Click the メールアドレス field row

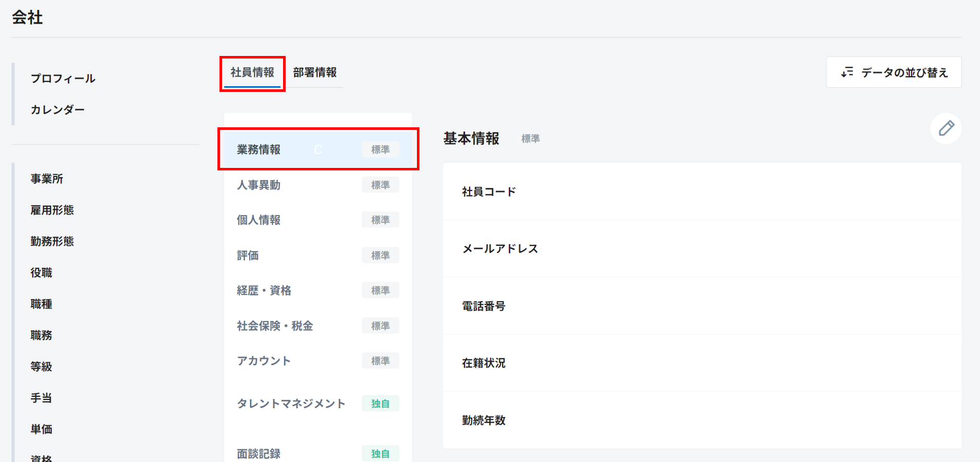point(702,249)
